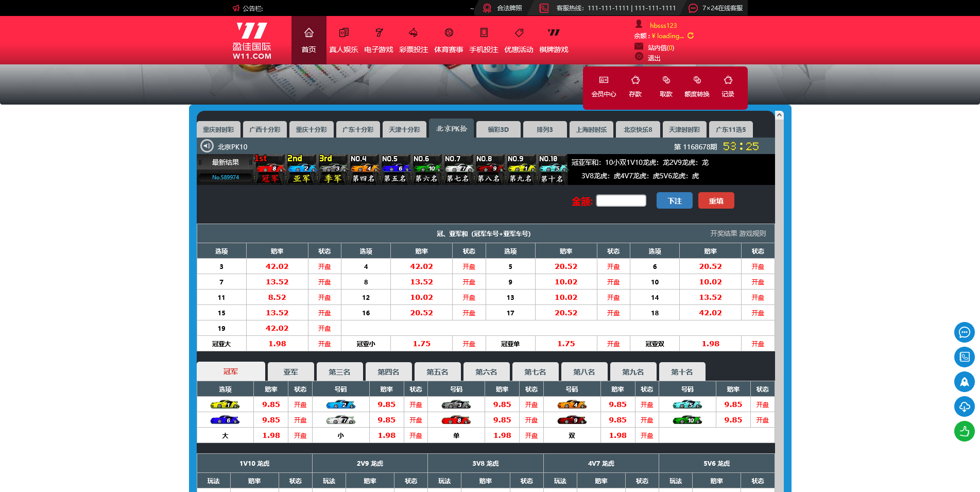Open 开奖结果 draw results link
The image size is (980, 492).
point(724,233)
